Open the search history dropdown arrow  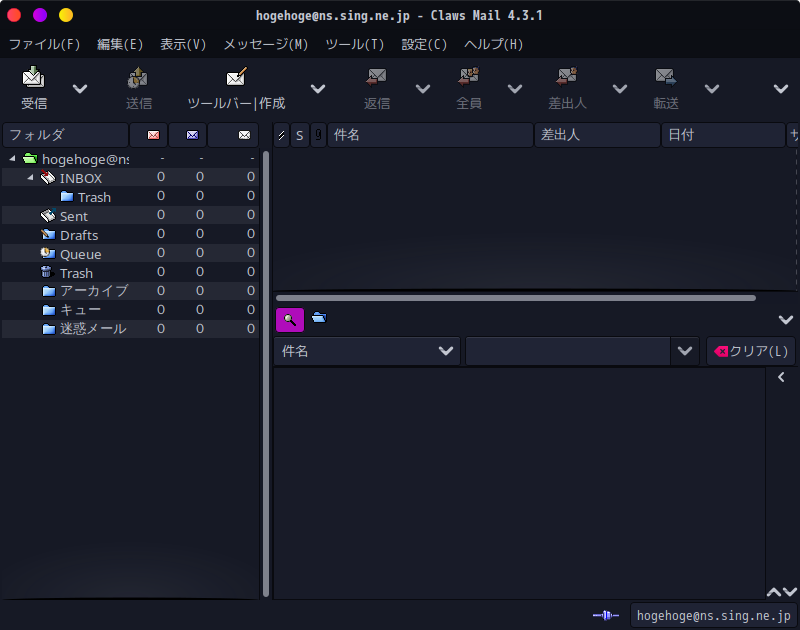pos(685,351)
